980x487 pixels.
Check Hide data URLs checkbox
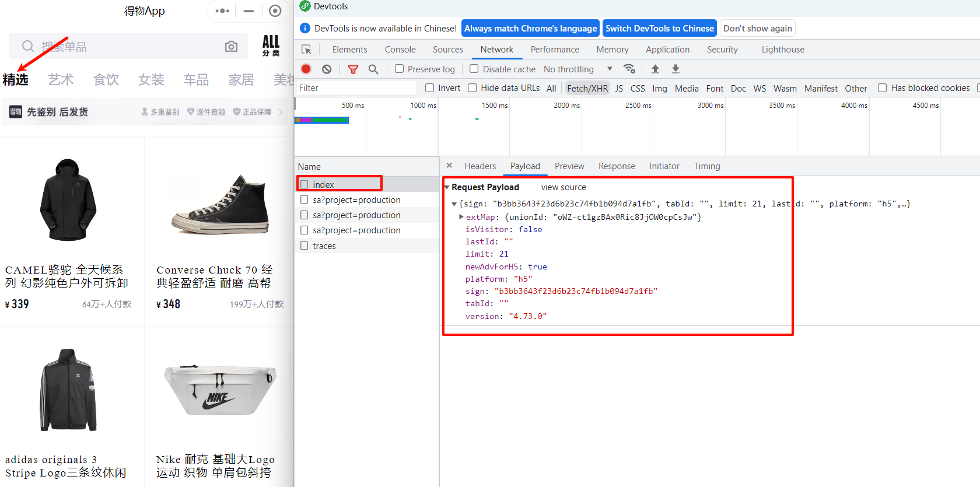[x=473, y=88]
